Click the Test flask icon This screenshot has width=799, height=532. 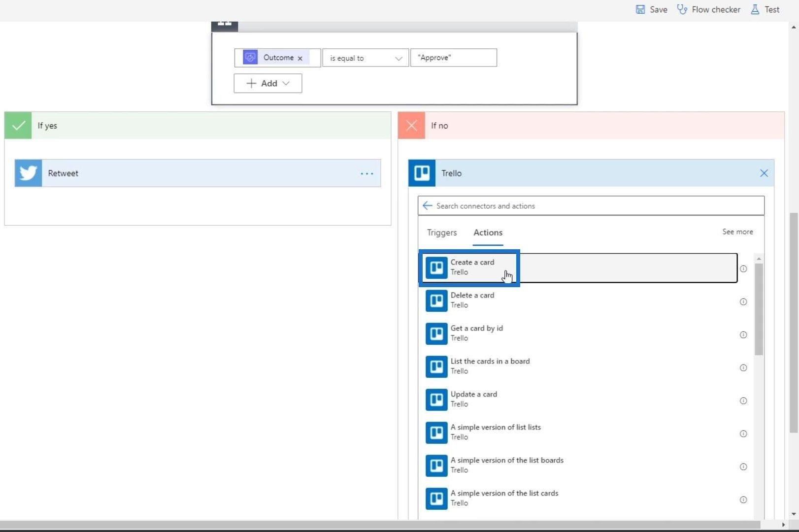pos(755,9)
